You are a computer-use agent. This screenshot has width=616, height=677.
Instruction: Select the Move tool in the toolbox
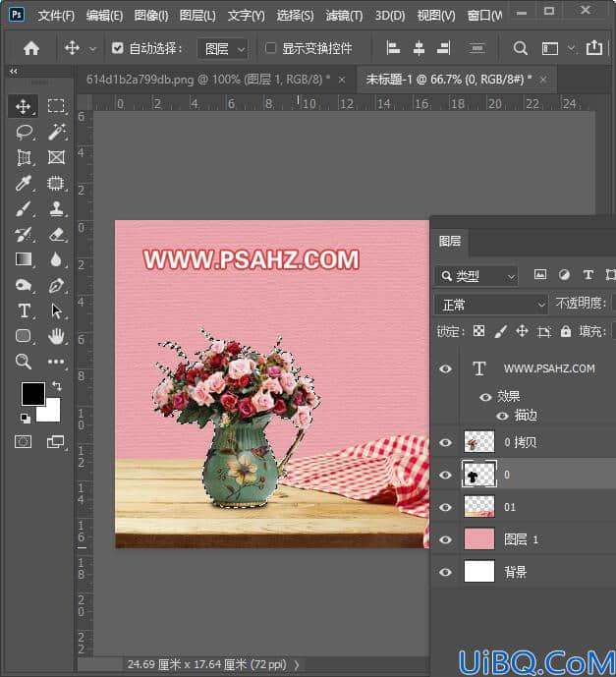click(23, 106)
